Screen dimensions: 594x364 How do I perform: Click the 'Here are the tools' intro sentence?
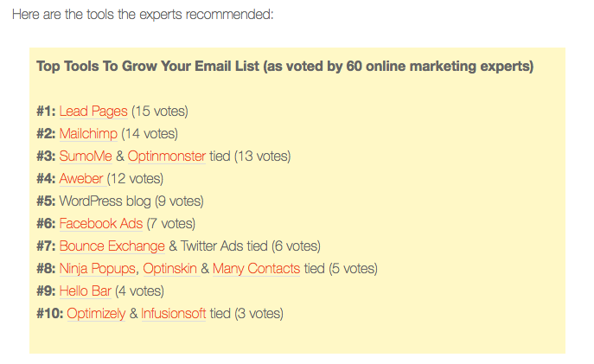click(143, 15)
